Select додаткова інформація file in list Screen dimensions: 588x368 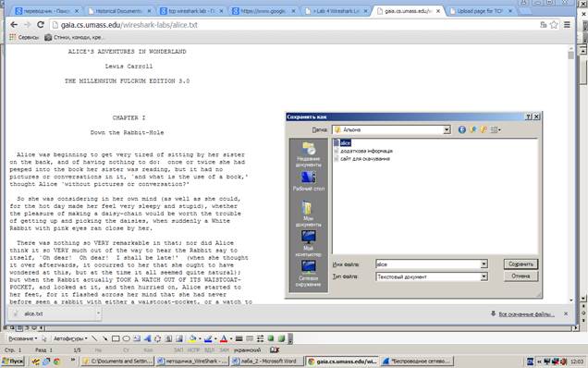click(x=363, y=151)
